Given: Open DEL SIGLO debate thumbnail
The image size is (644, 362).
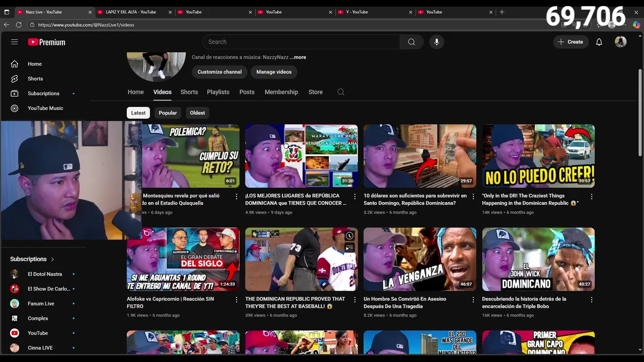Looking at the screenshot, I should point(183,259).
